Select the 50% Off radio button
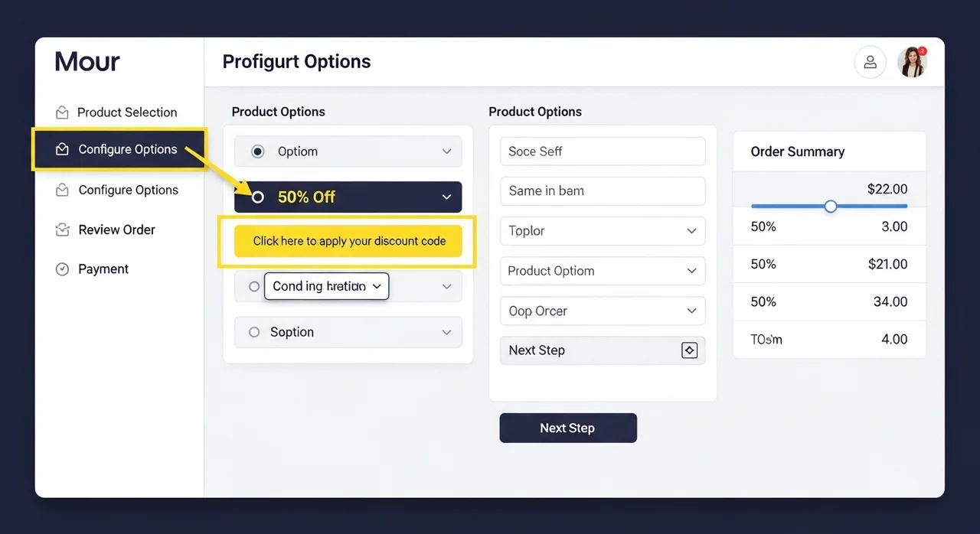Viewport: 980px width, 534px height. click(258, 197)
